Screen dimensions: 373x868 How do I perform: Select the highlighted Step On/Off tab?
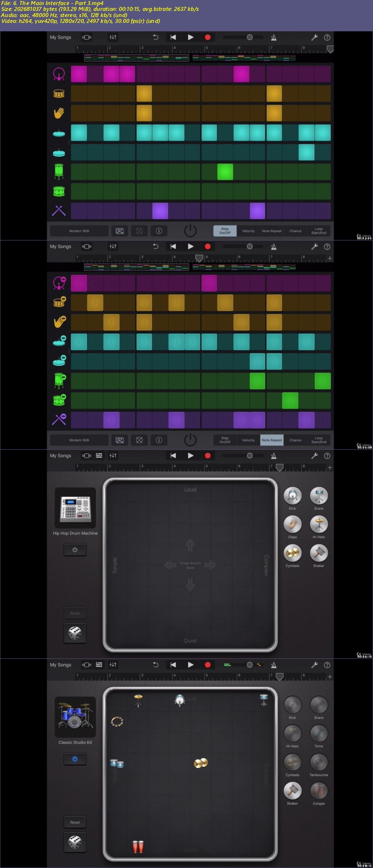point(225,231)
